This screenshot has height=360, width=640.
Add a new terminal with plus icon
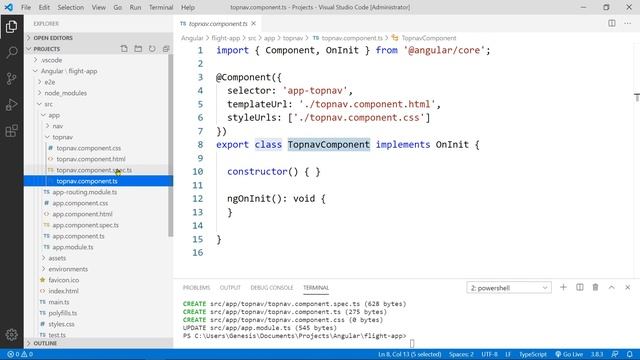click(563, 287)
